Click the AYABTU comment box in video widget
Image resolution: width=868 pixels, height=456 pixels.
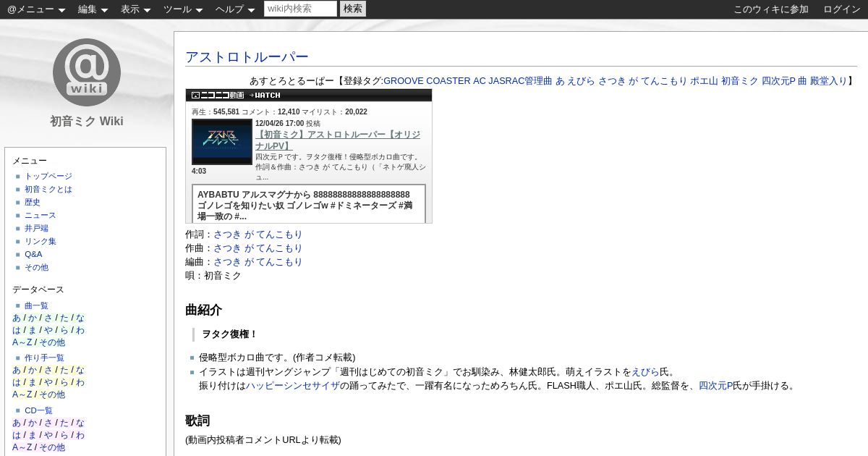309,204
